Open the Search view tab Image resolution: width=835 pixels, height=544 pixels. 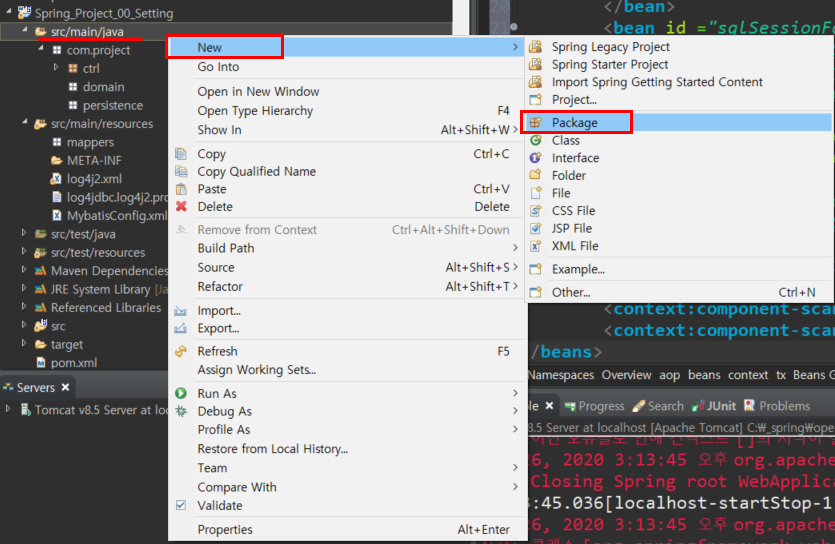pos(658,406)
